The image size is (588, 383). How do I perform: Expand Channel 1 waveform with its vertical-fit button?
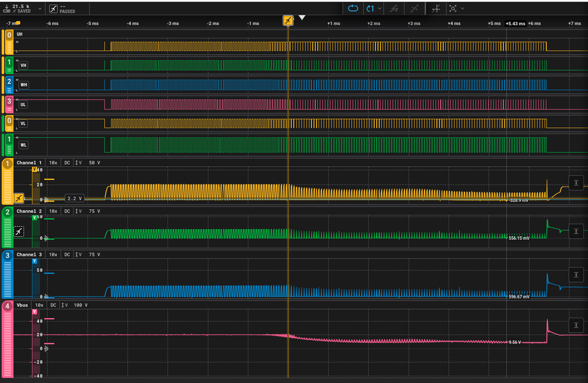pos(576,183)
